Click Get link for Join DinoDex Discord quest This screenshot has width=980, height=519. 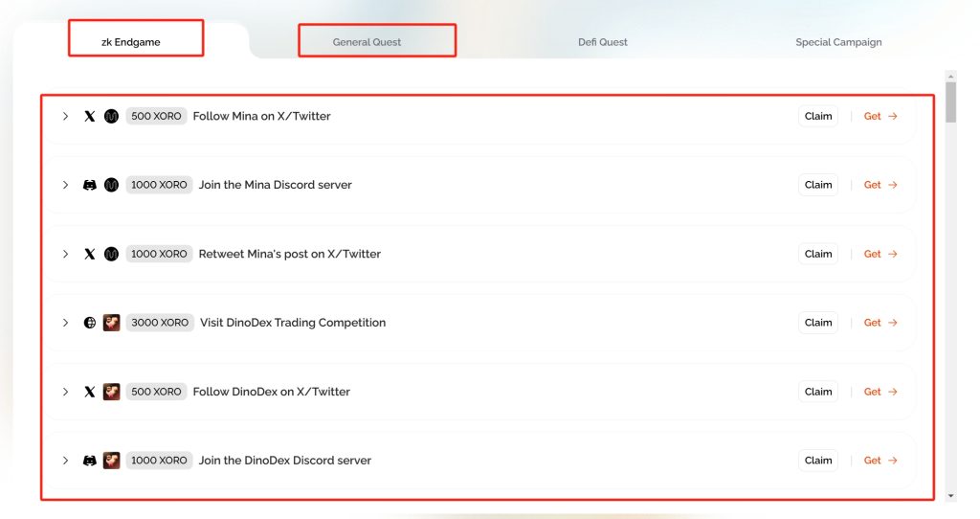click(x=880, y=461)
